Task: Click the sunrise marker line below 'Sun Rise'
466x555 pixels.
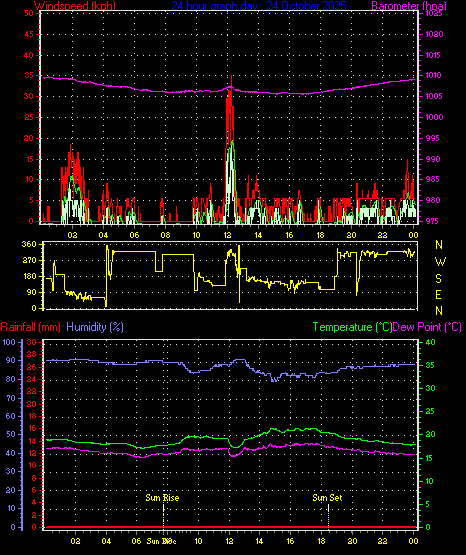Action: pyautogui.click(x=163, y=516)
